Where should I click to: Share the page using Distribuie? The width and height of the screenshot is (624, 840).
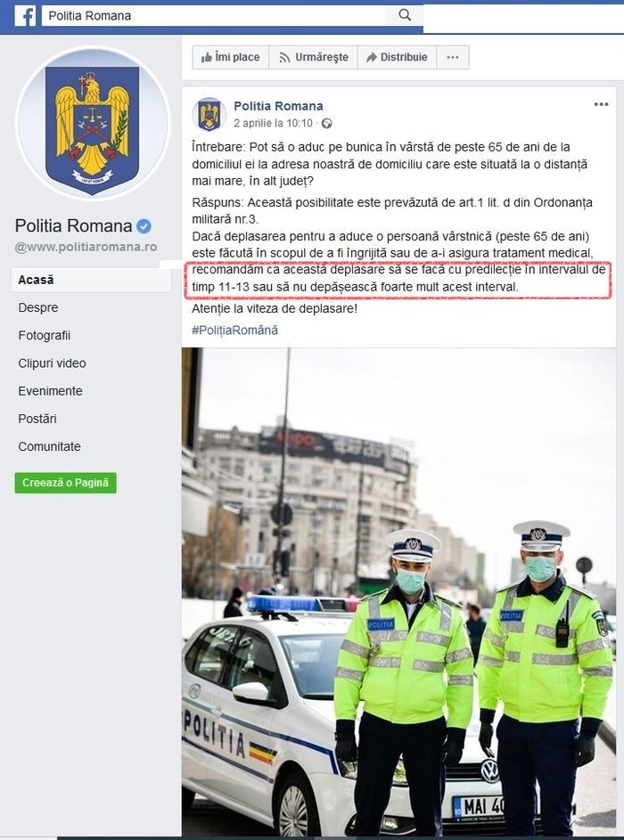click(x=398, y=57)
